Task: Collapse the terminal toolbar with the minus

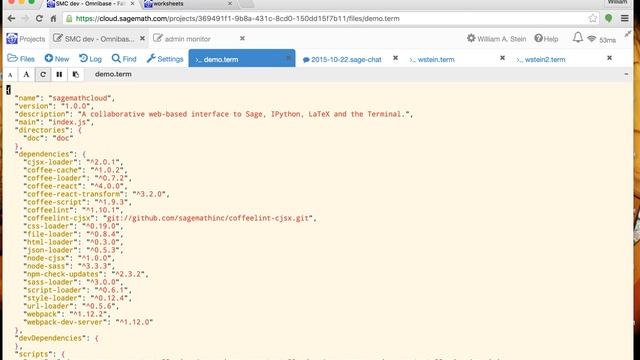Action: coord(626,74)
